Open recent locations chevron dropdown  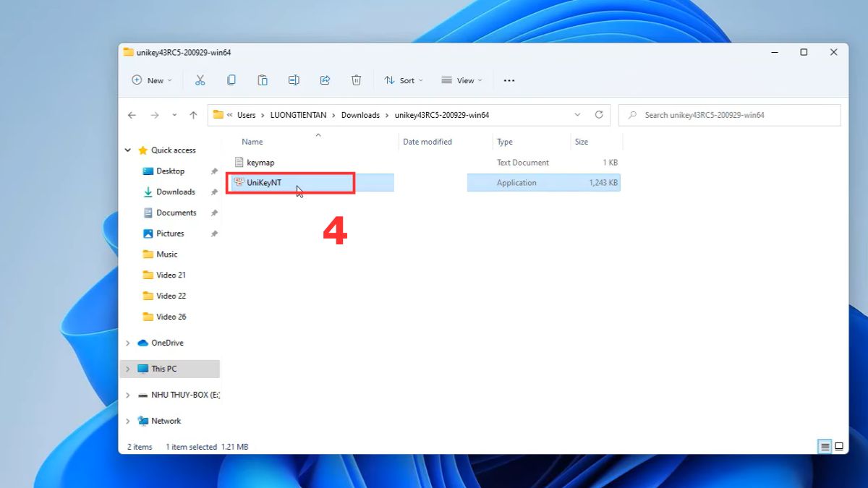[x=174, y=115]
